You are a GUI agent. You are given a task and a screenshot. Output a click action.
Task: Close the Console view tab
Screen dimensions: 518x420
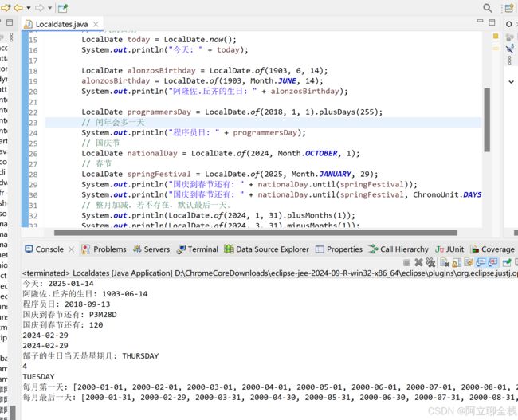pos(72,249)
